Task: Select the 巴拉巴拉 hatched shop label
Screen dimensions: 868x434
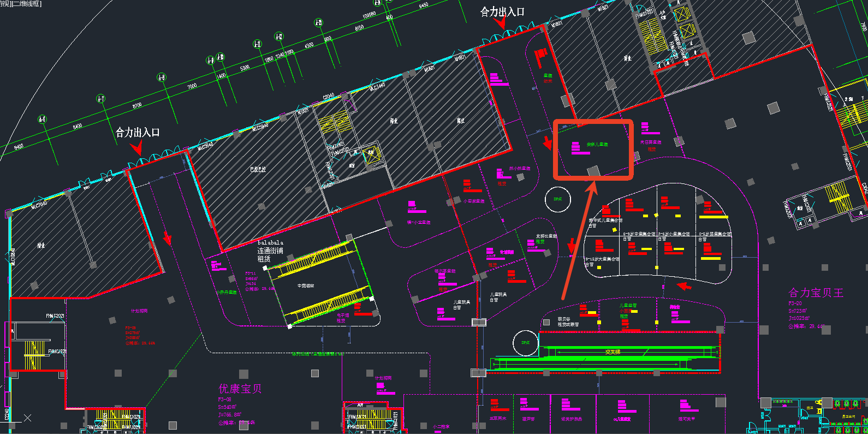Action: (258, 169)
